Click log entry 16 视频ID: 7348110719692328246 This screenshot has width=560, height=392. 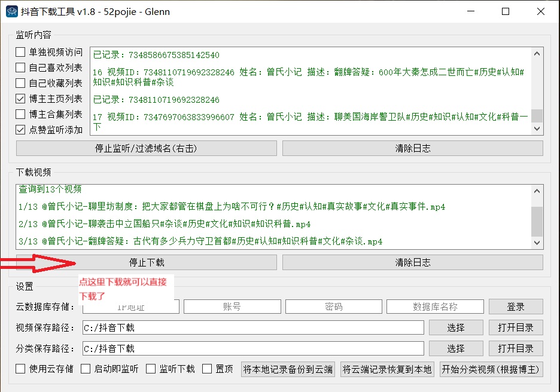pos(308,77)
